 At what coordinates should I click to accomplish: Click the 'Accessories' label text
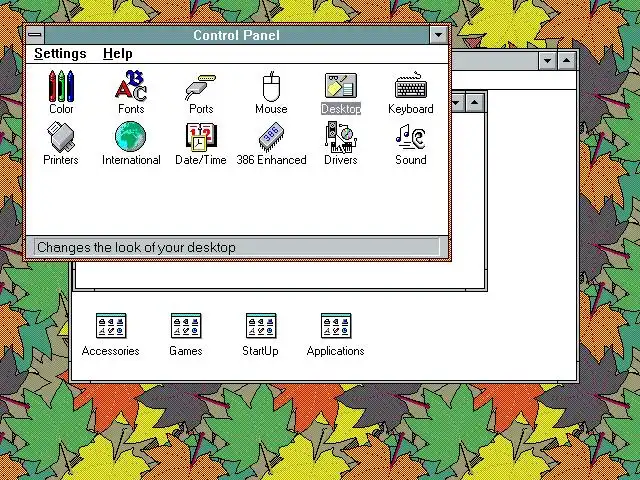pos(111,351)
